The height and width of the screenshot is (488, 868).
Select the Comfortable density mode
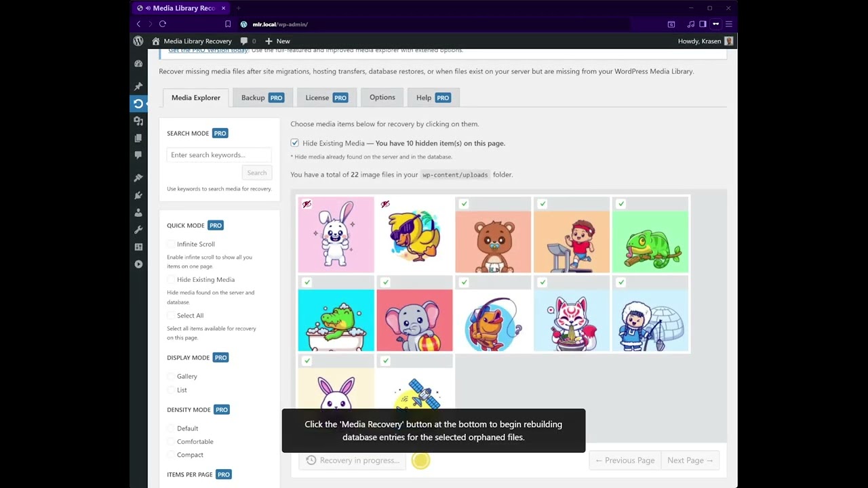coord(171,441)
